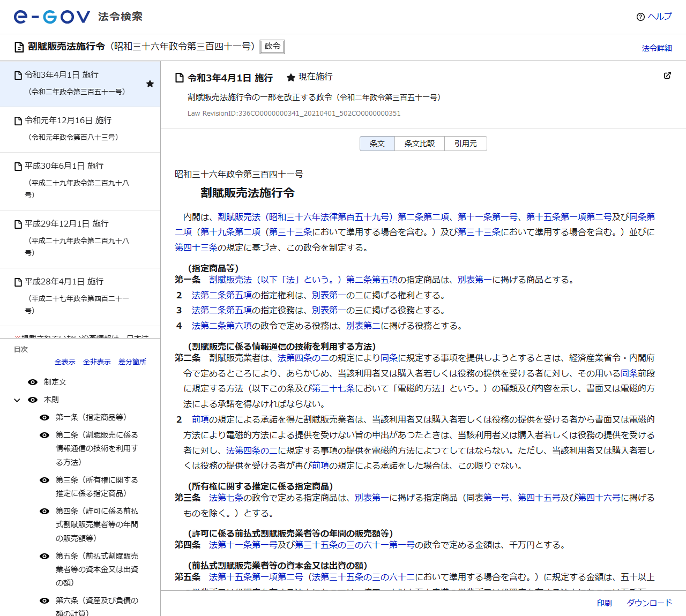Screen dimensions: 686x616
Task: Click the e-Gov logo
Action: tap(51, 17)
